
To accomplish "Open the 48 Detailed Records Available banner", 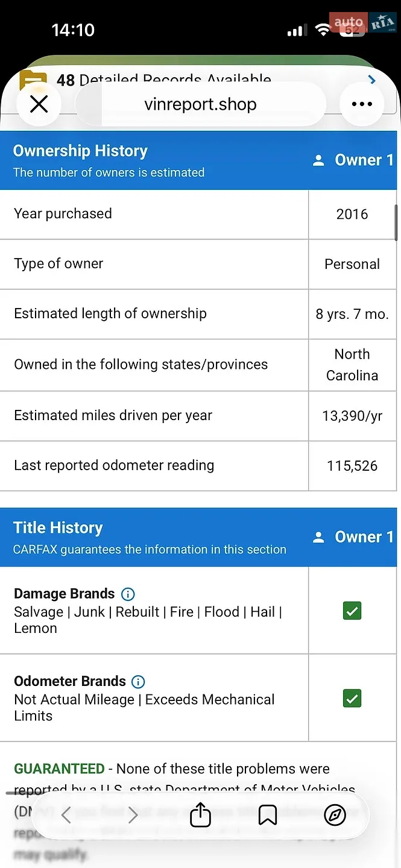I will pyautogui.click(x=199, y=80).
